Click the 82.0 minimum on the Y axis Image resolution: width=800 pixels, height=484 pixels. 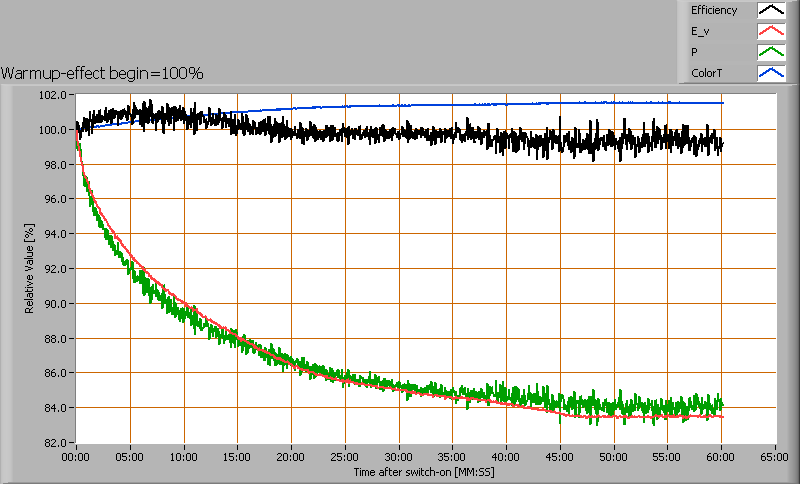click(57, 442)
